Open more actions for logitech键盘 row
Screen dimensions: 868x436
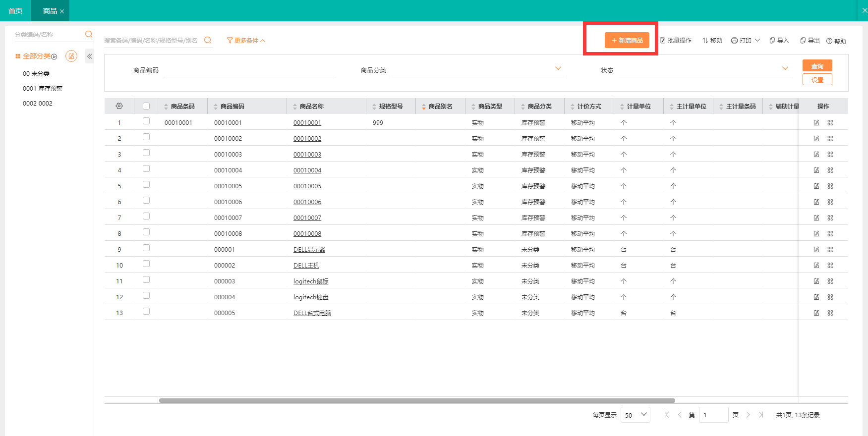[830, 297]
